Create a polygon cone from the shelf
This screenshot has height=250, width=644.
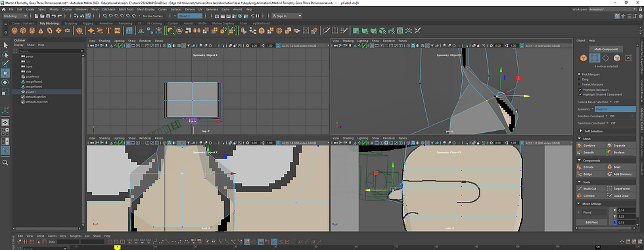click(x=41, y=30)
